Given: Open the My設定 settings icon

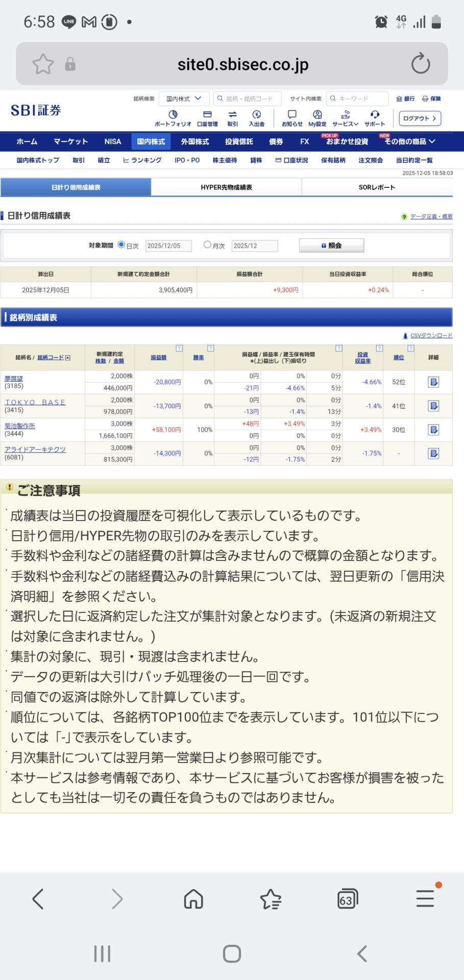Looking at the screenshot, I should click(x=317, y=115).
